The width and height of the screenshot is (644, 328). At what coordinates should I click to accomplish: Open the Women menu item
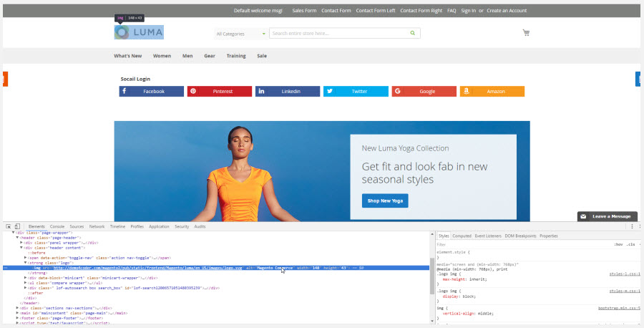(162, 56)
